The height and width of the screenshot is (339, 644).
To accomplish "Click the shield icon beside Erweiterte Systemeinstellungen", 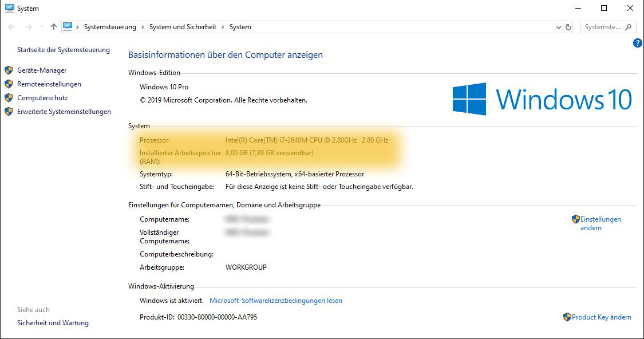I will tap(9, 112).
